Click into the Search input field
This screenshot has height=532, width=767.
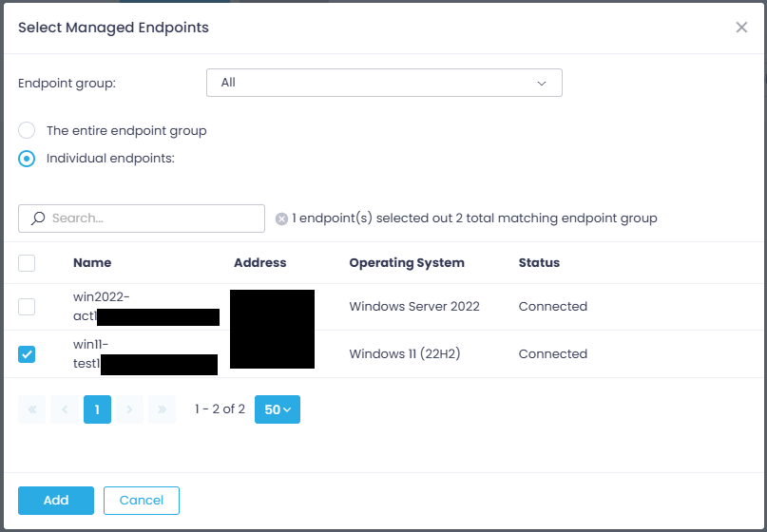click(x=152, y=218)
